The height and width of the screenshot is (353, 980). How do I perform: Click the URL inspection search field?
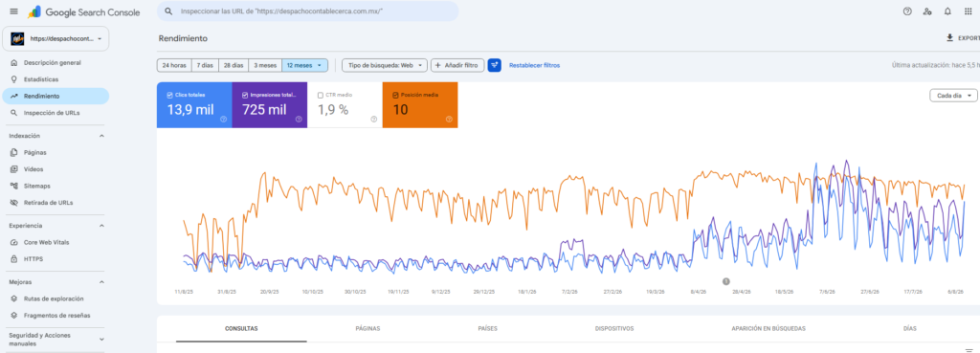click(x=307, y=11)
